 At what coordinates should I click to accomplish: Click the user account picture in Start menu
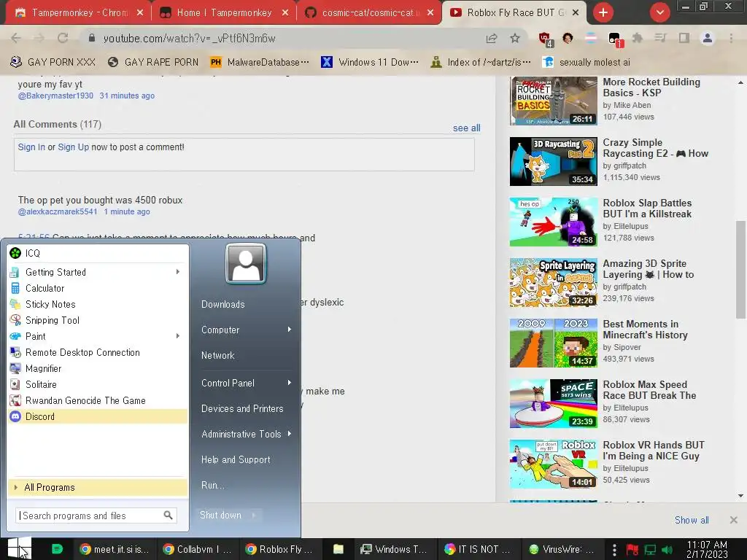(x=246, y=263)
